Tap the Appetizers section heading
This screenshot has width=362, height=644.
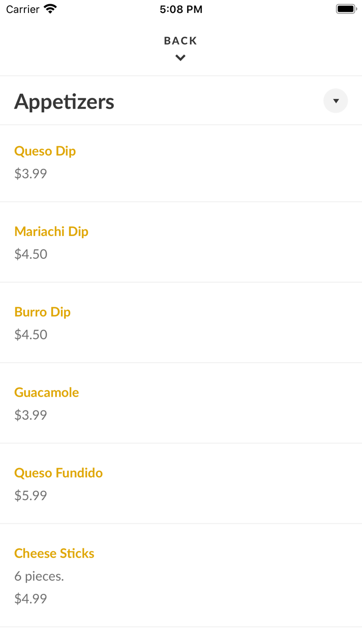pyautogui.click(x=64, y=101)
